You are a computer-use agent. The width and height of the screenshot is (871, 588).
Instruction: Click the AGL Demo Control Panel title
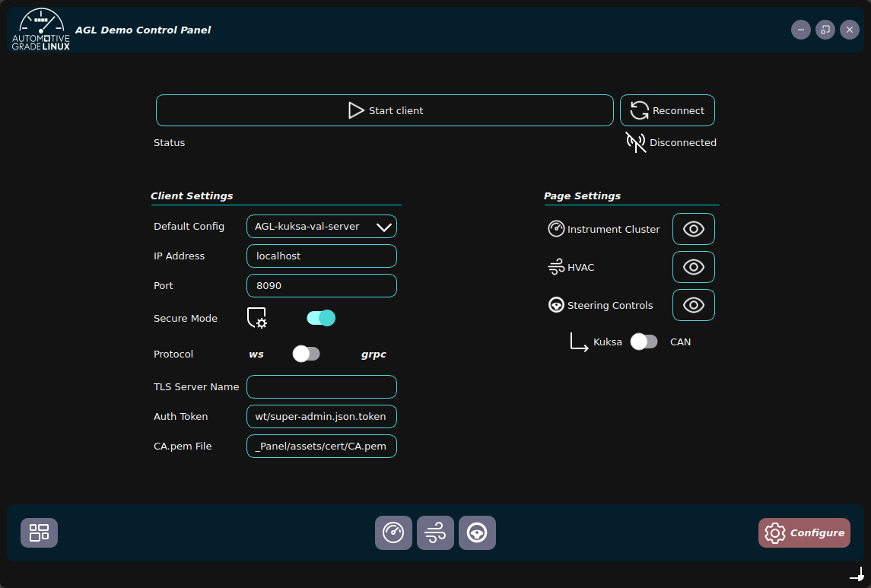pos(143,30)
